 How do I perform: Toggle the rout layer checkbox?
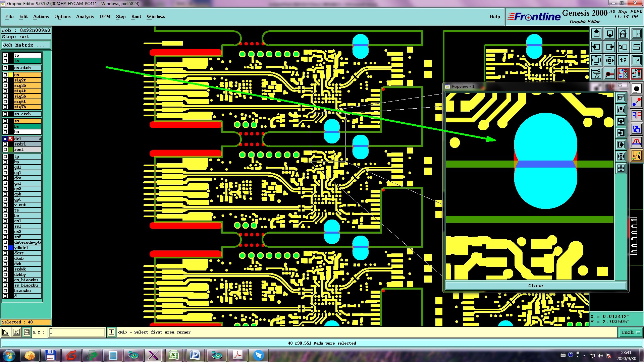pyautogui.click(x=5, y=149)
